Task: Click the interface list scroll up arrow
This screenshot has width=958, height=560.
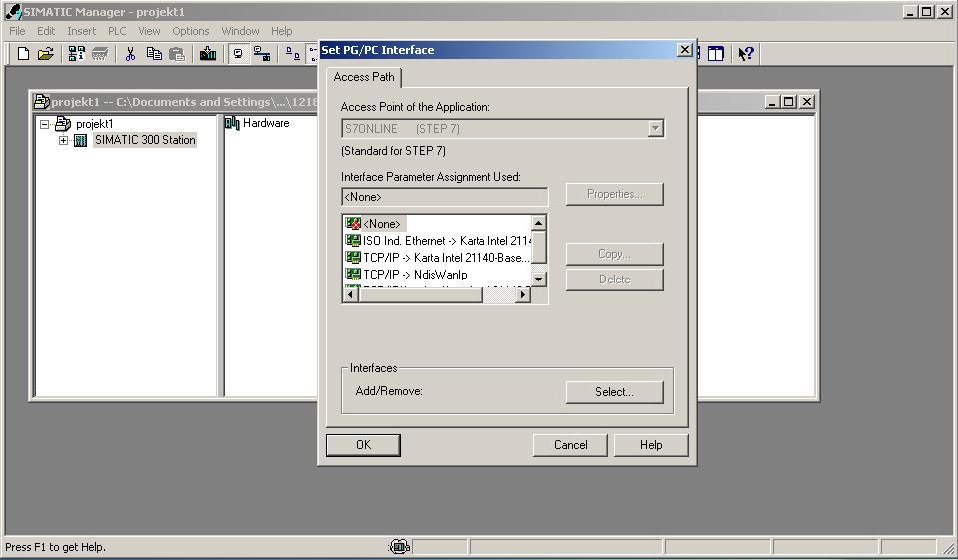Action: [538, 223]
